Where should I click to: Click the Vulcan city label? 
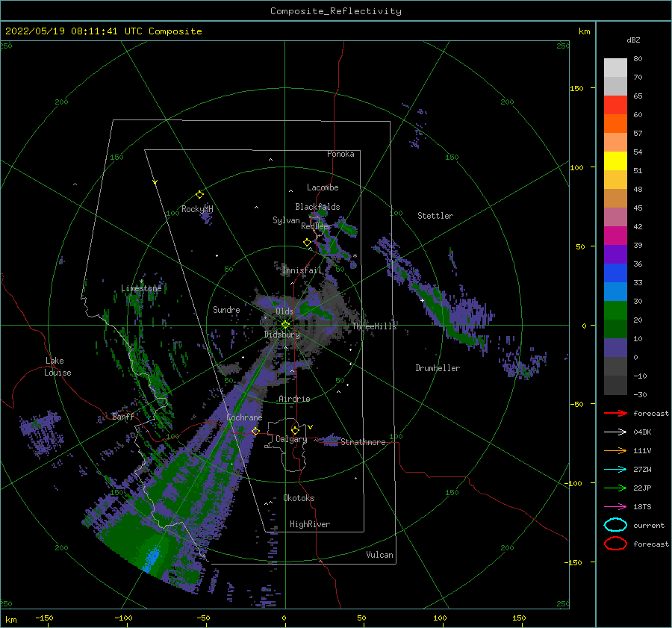coord(379,555)
